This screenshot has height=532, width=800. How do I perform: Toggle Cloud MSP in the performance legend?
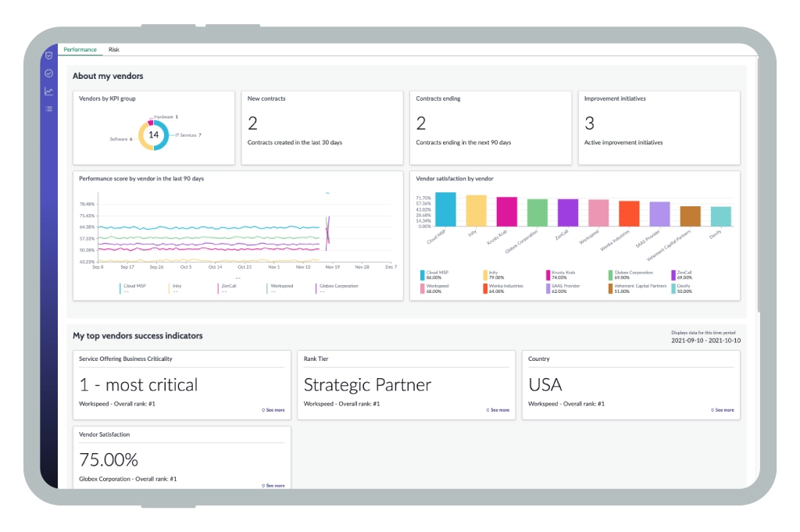(x=133, y=289)
